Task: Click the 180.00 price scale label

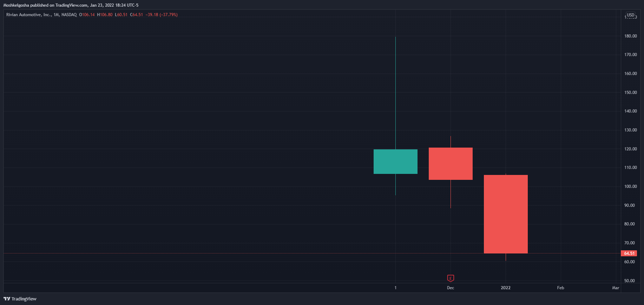Action: [631, 36]
